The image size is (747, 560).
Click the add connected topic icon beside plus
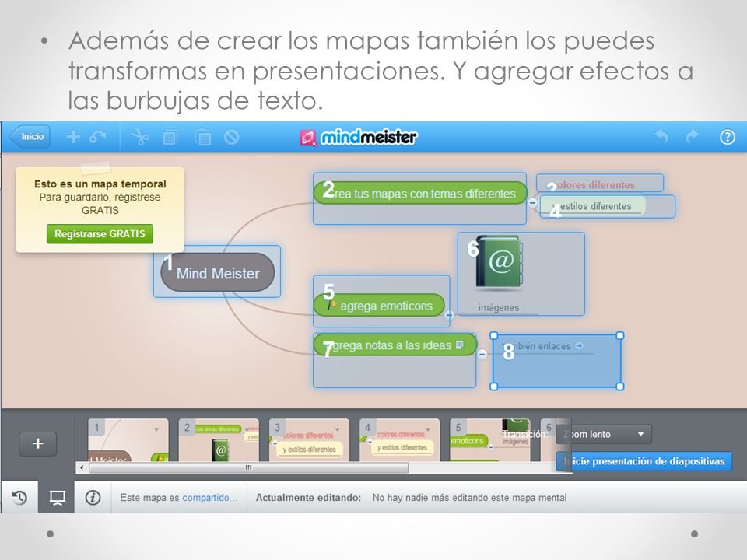point(98,137)
